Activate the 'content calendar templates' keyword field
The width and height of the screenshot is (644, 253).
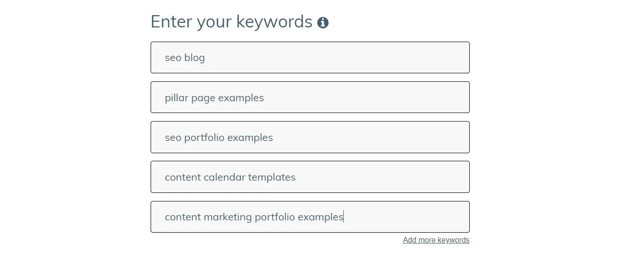[310, 177]
